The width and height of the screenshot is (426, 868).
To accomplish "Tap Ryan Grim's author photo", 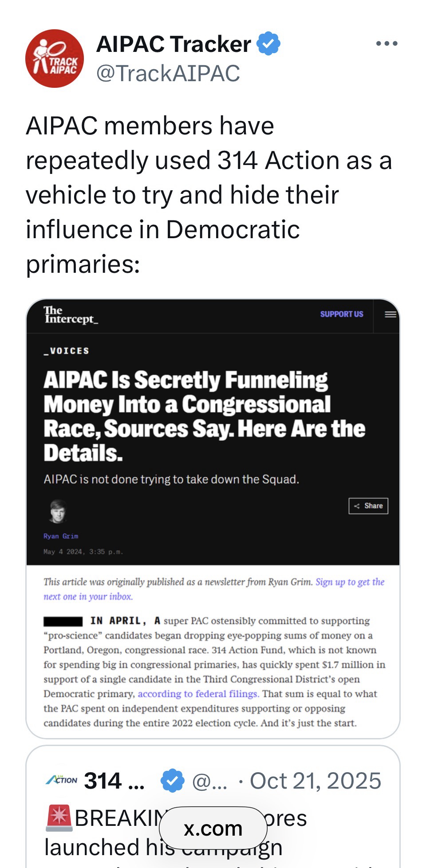I will coord(58,511).
